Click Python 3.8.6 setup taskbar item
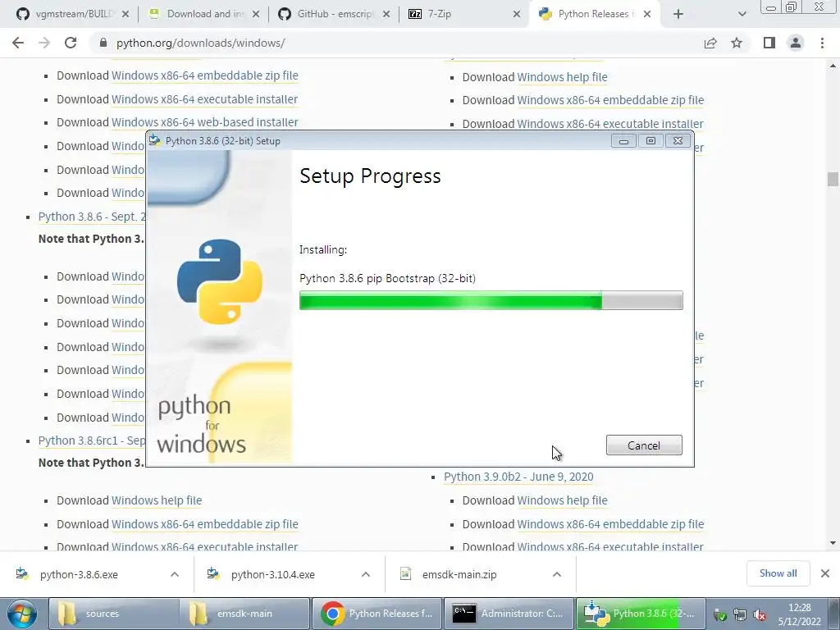 640,614
